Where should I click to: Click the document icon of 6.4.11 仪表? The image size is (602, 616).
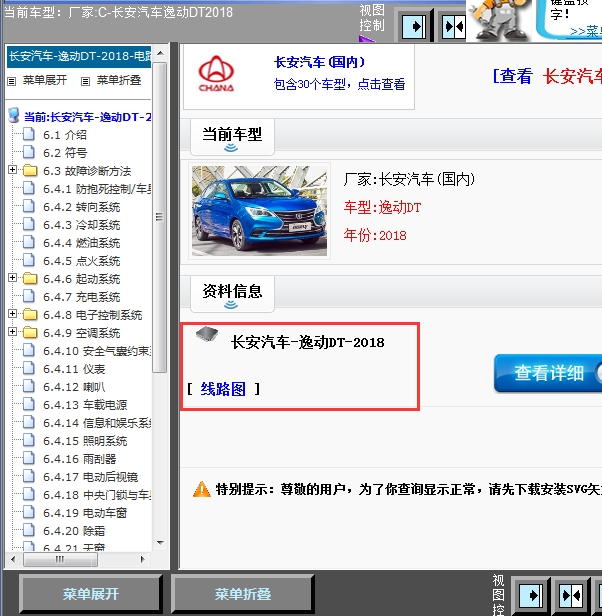click(28, 368)
